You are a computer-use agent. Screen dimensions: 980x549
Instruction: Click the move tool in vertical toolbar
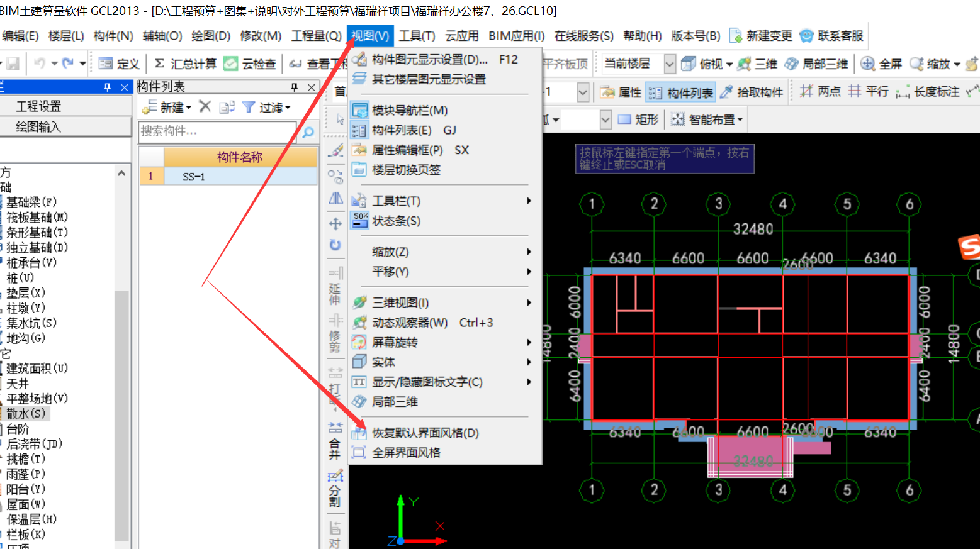pyautogui.click(x=335, y=223)
